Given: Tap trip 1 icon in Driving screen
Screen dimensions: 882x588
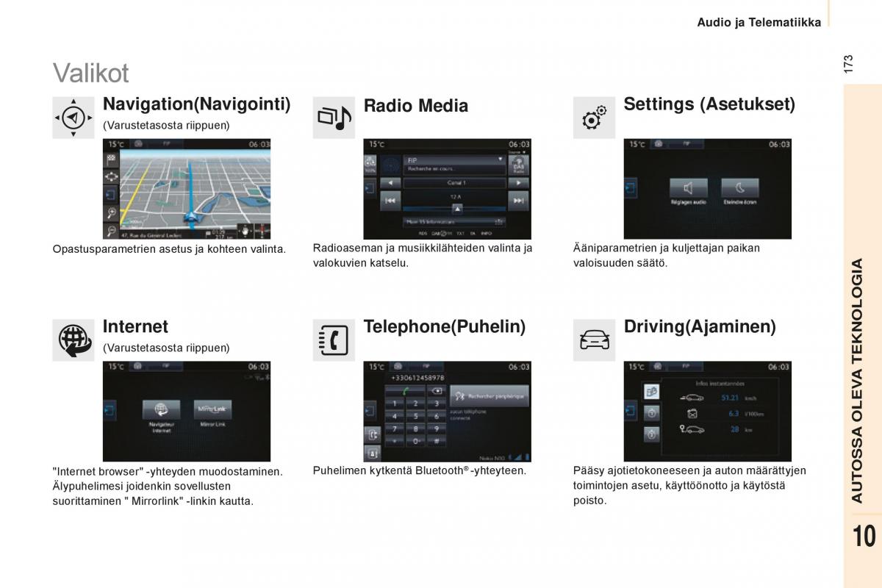Looking at the screenshot, I should [651, 413].
